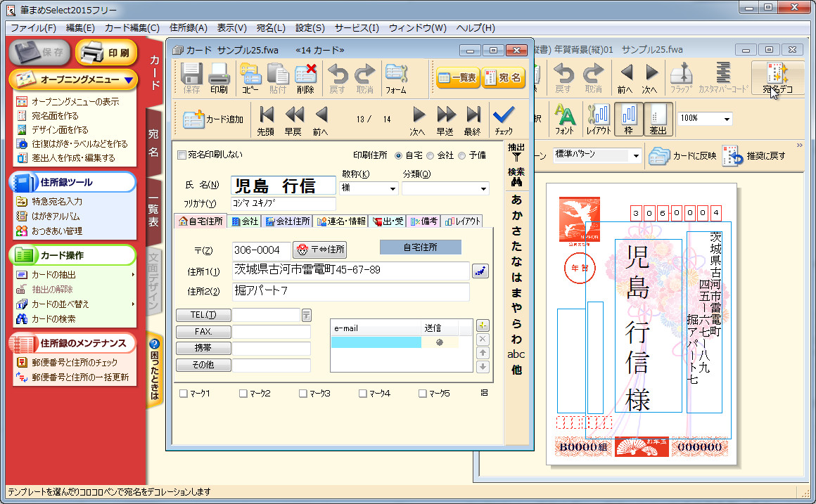Click the 戻す undo icon in card window
The image size is (816, 504).
(x=337, y=78)
